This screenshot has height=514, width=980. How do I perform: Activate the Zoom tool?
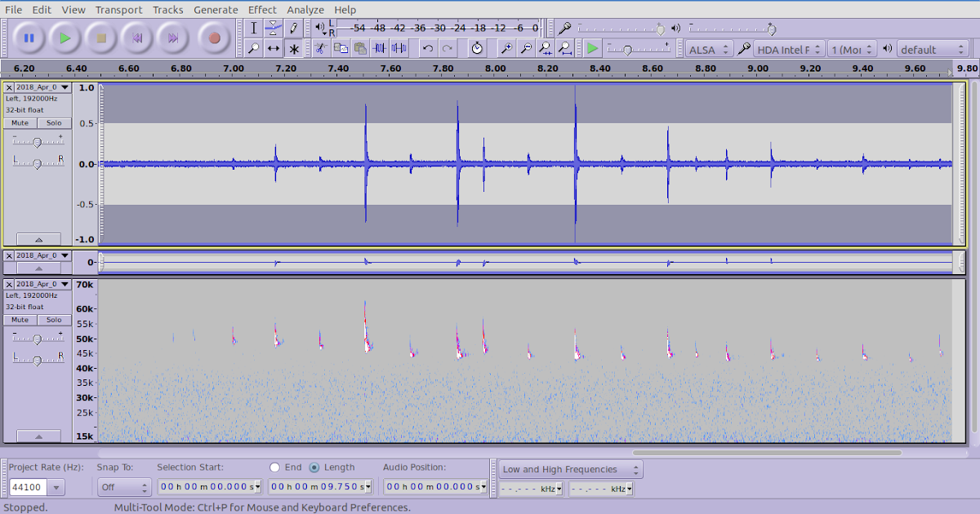pos(253,48)
